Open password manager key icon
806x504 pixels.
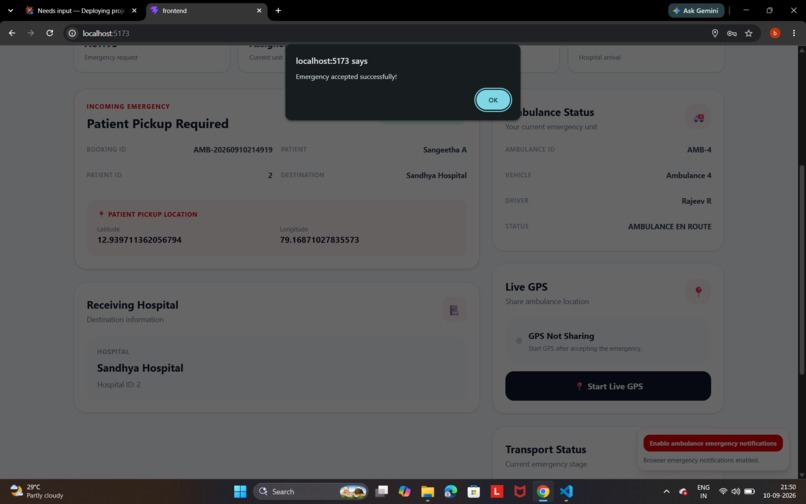pyautogui.click(x=731, y=33)
